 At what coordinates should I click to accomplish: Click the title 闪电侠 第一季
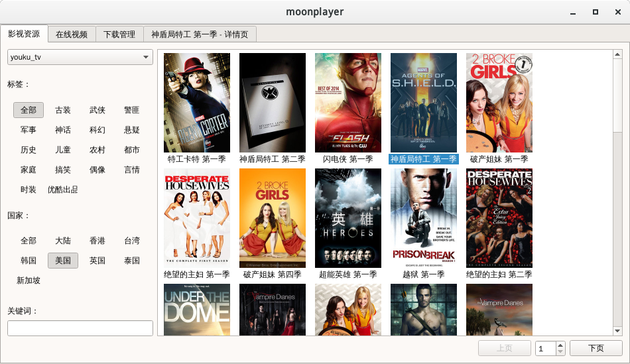click(x=348, y=159)
